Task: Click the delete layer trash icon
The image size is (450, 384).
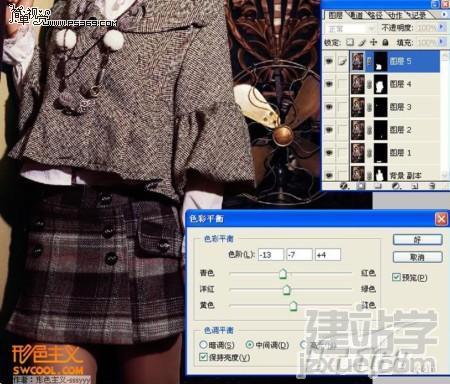Action: pos(432,186)
